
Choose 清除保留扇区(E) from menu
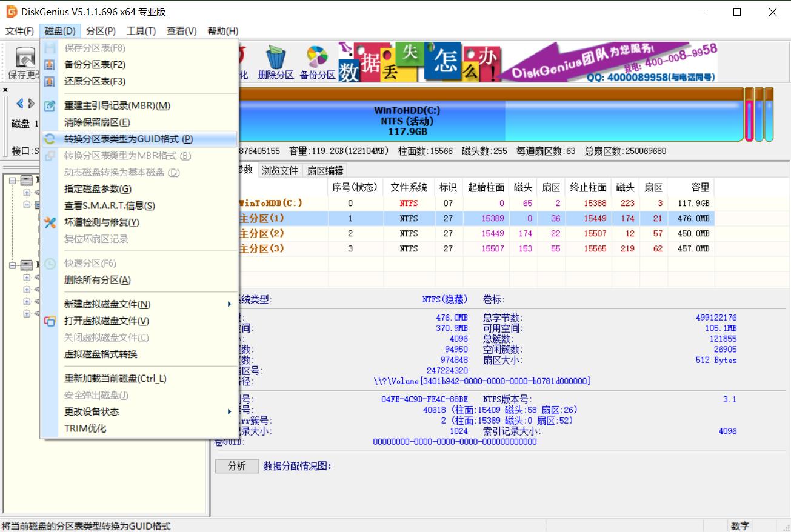[139, 122]
